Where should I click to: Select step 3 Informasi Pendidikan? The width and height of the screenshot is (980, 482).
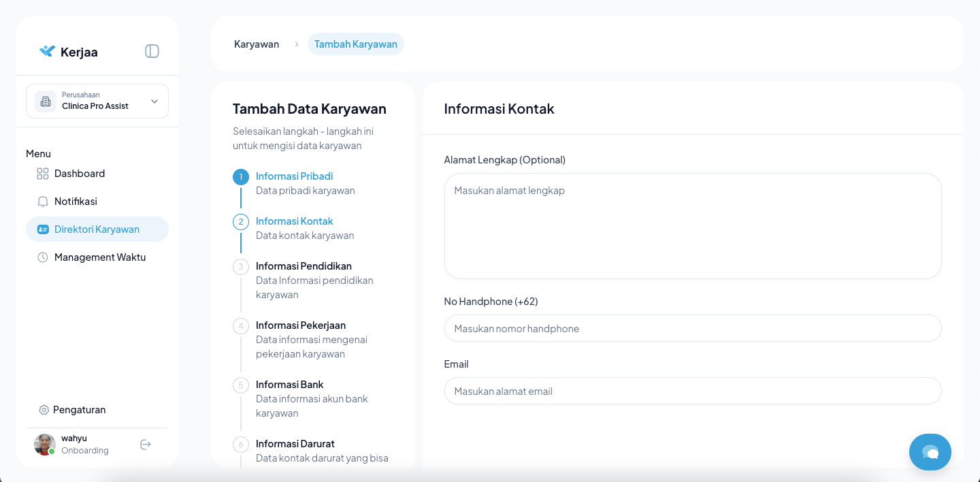[304, 266]
